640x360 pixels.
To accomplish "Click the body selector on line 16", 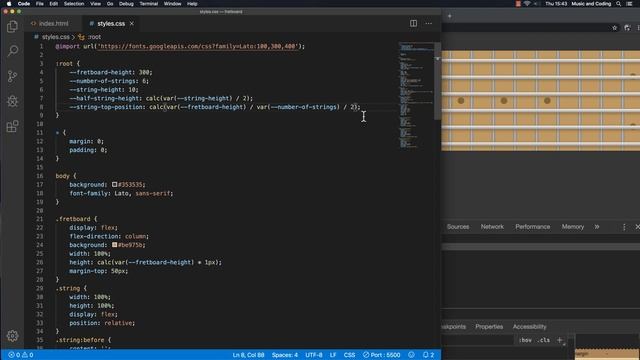I will [x=62, y=176].
